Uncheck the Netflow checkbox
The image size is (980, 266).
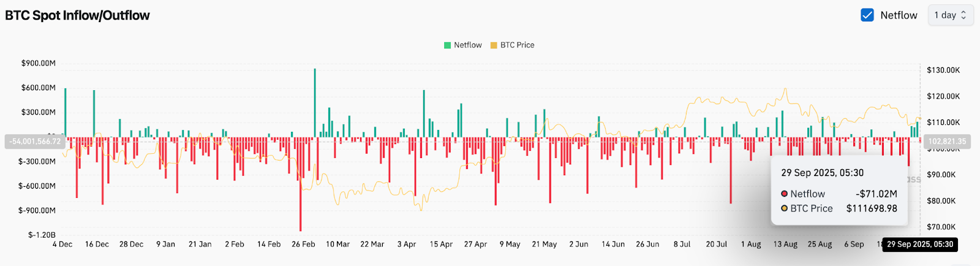point(867,15)
